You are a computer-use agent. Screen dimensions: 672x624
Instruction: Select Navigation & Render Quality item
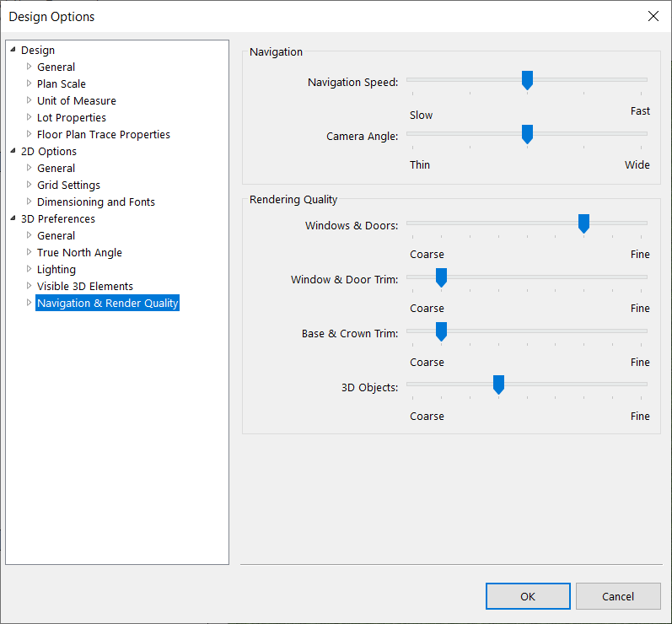pos(108,303)
